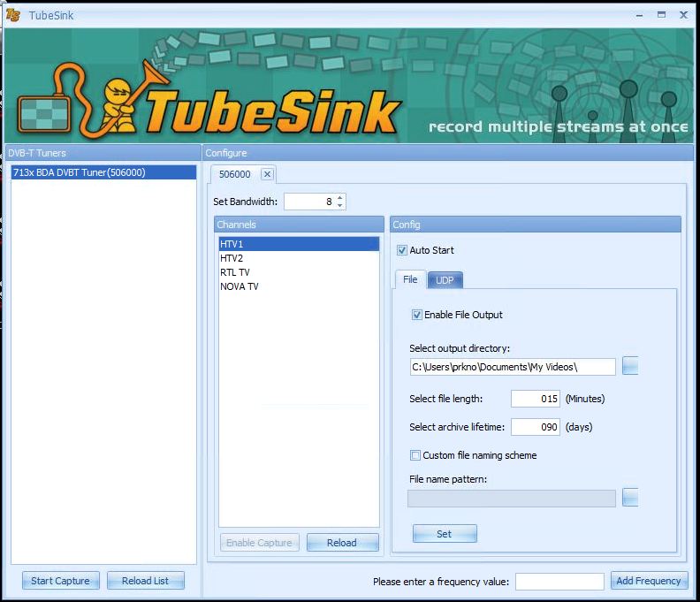Viewport: 700px width, 602px height.
Task: Click the Add Frequency button
Action: [x=649, y=581]
